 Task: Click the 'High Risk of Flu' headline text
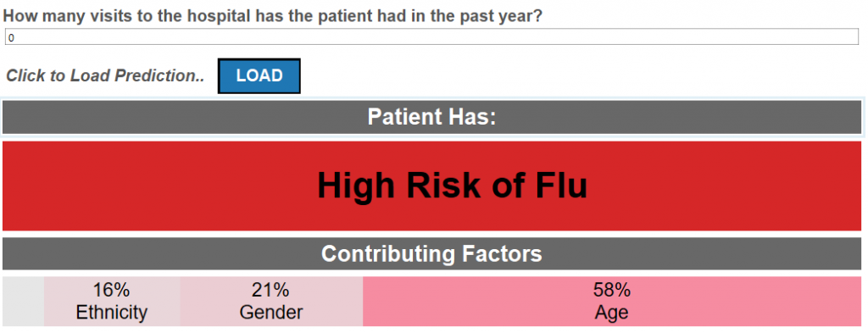click(453, 186)
